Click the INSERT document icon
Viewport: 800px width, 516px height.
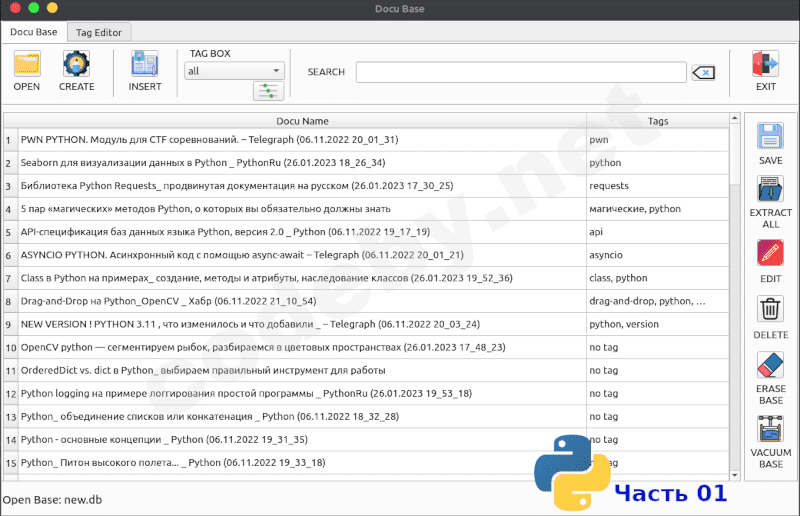pyautogui.click(x=144, y=65)
